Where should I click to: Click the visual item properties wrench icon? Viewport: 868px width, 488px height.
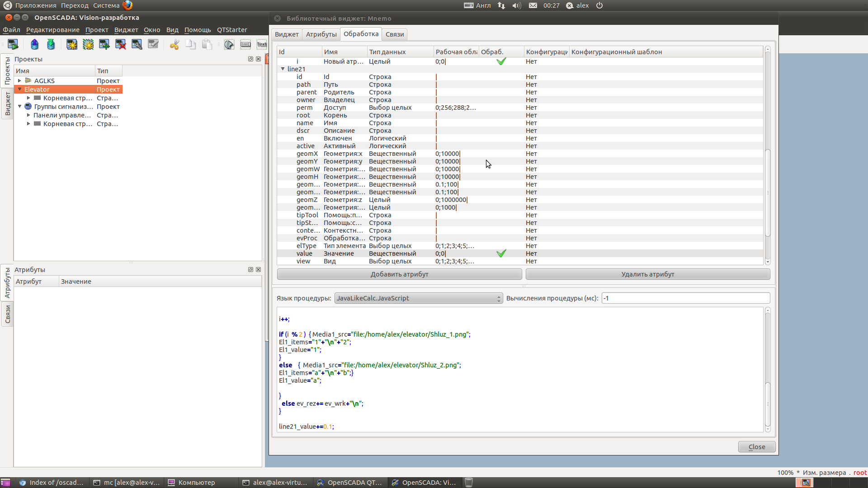pos(137,44)
